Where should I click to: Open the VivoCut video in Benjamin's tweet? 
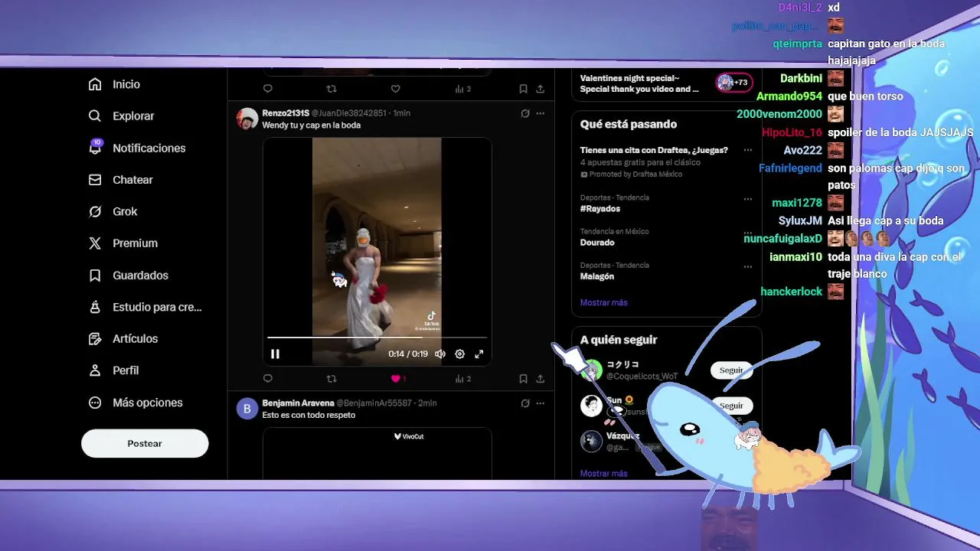tap(377, 453)
